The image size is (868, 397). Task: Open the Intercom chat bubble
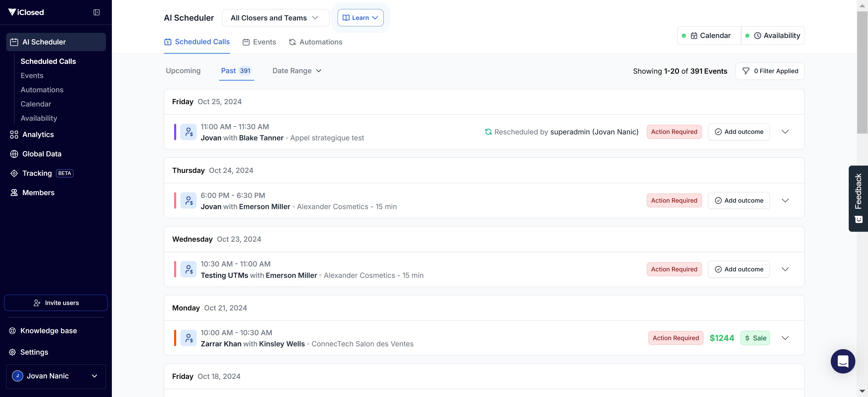[842, 361]
